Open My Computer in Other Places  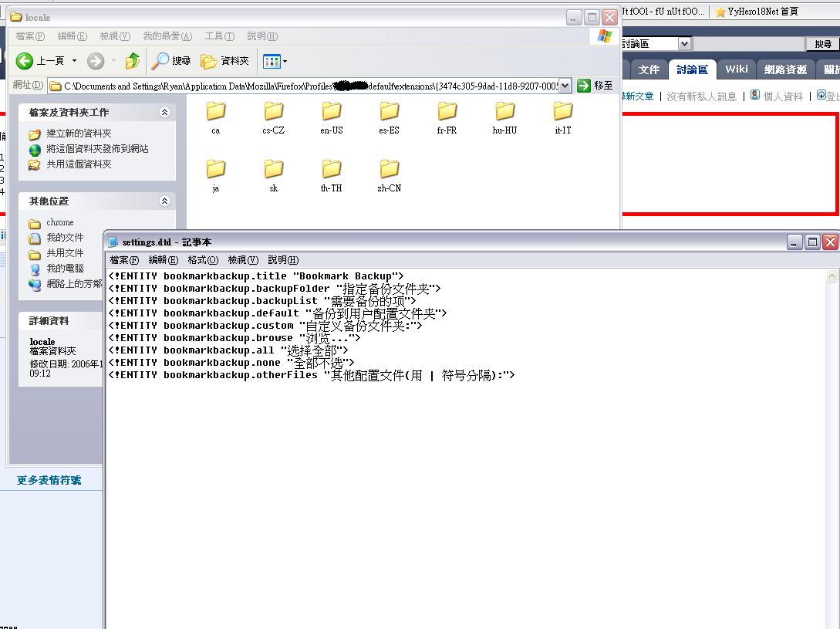[65, 268]
